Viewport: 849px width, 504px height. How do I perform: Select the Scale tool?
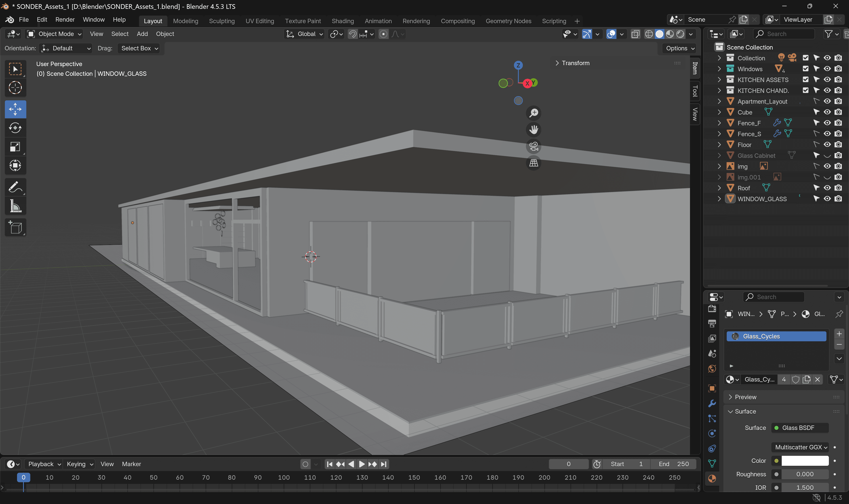coord(15,147)
